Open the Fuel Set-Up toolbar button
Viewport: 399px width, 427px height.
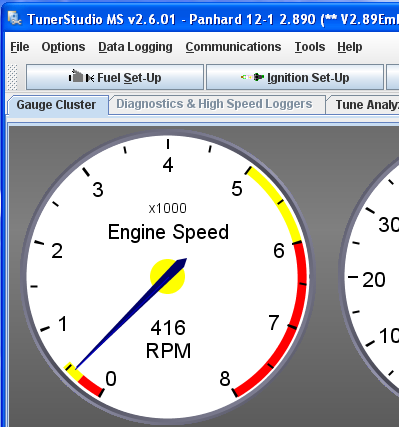(115, 77)
